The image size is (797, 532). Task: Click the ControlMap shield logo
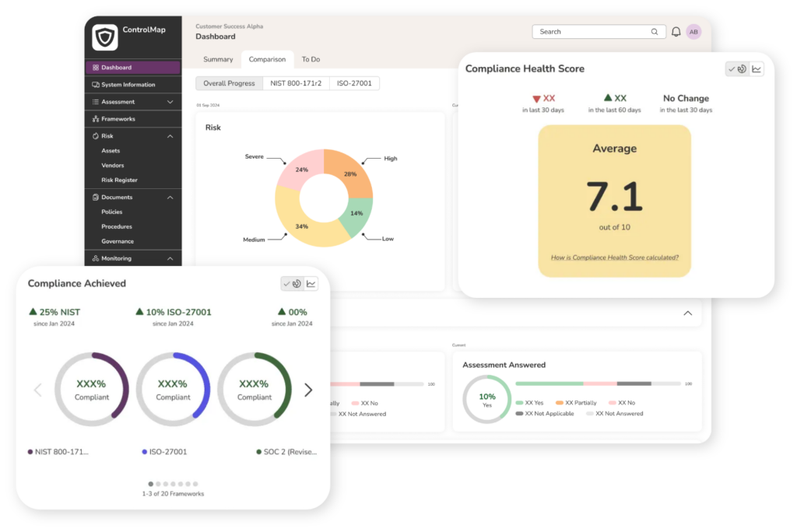pos(104,37)
